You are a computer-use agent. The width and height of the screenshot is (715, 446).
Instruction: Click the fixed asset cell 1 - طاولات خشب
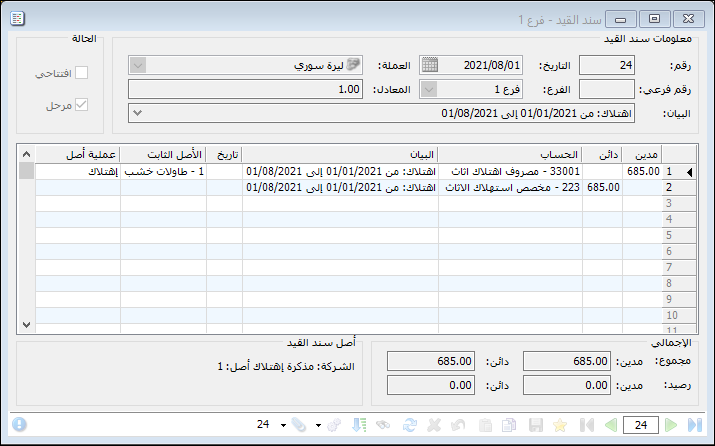coord(163,171)
